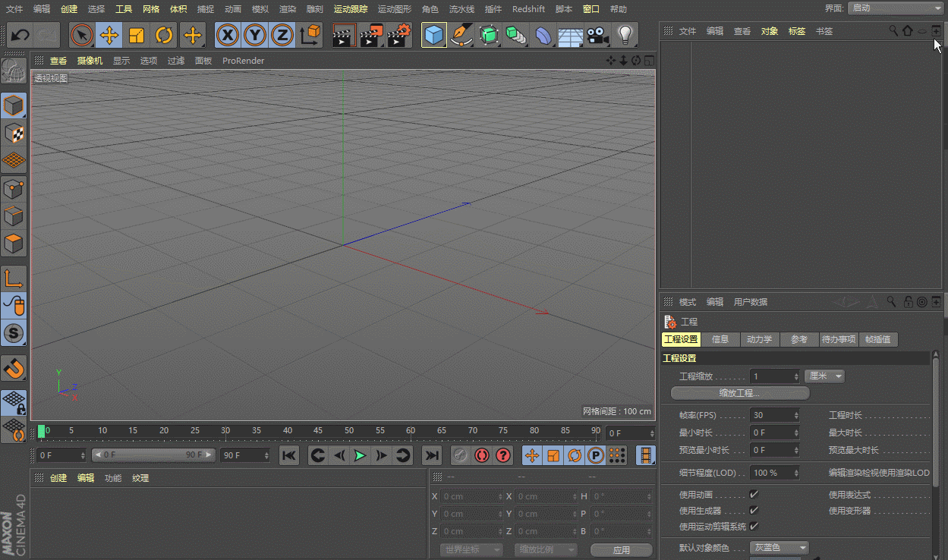Screen dimensions: 948x560
Task: Expand the 灰蓝色 default color dropdown
Action: 780,548
